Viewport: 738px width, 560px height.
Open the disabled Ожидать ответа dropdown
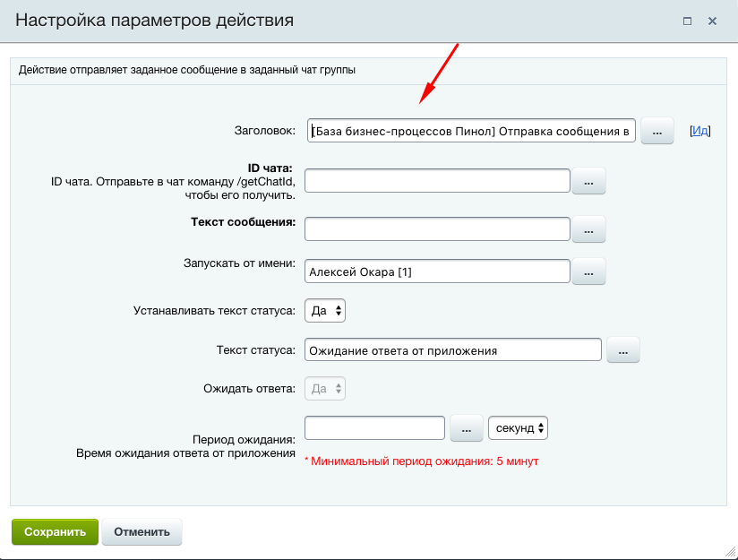(x=325, y=389)
